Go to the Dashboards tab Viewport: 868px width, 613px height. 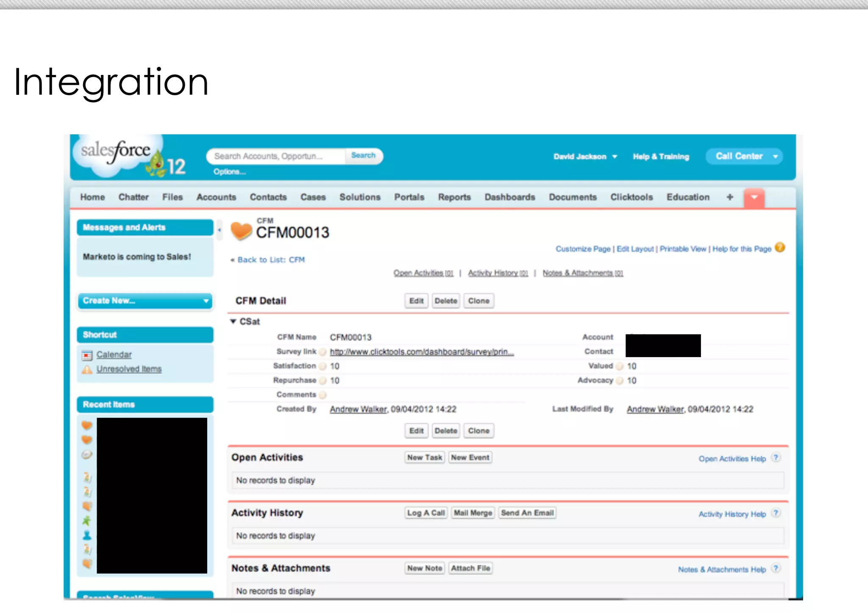(509, 197)
